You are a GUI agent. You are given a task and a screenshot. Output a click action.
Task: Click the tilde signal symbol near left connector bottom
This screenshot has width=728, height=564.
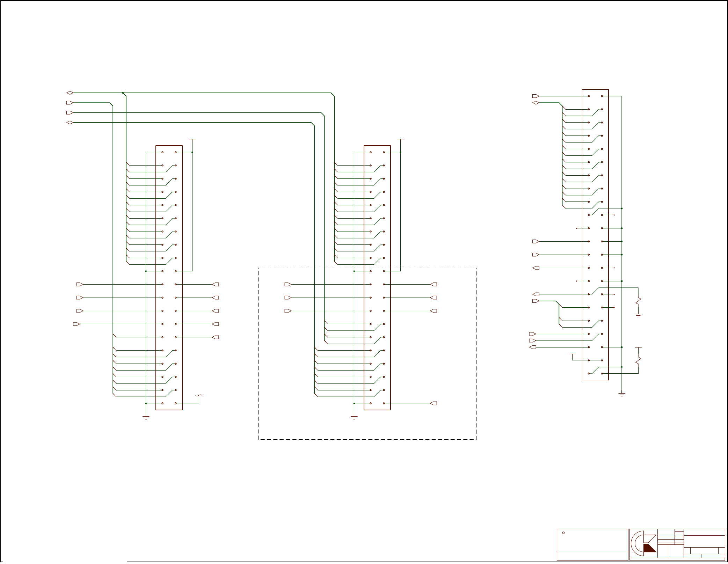tap(199, 396)
